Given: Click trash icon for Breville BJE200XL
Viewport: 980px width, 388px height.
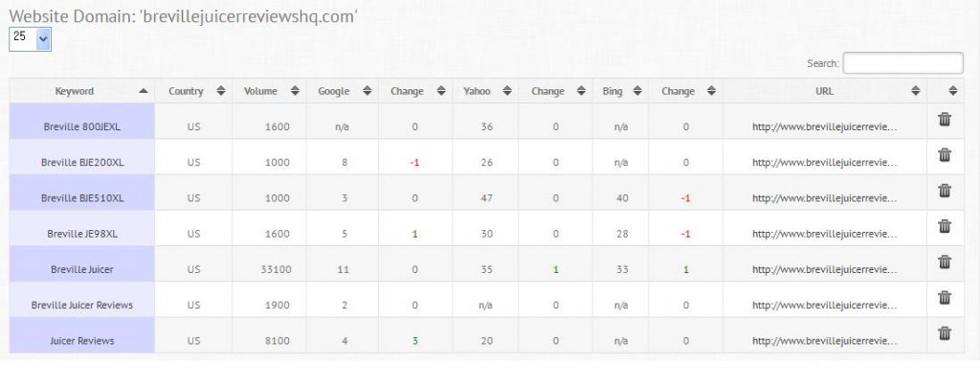Looking at the screenshot, I should pos(945,154).
